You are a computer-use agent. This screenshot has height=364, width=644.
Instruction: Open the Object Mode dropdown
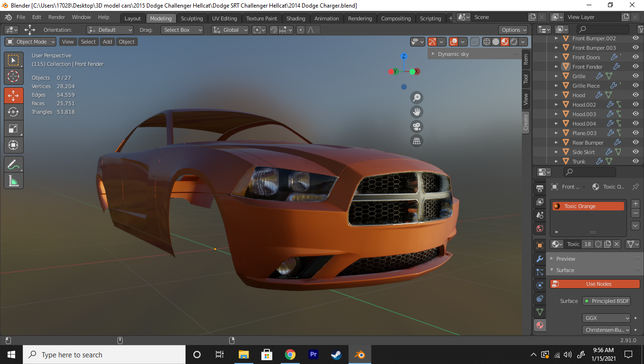click(x=31, y=42)
